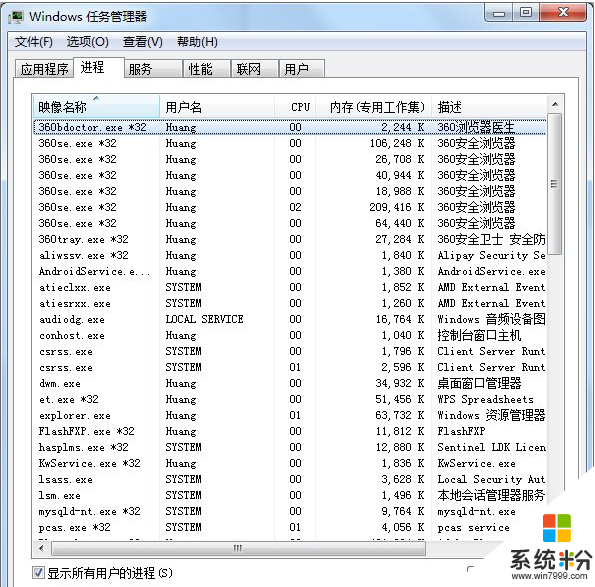Select the explorer.exe process
595x587 pixels.
pyautogui.click(x=290, y=415)
